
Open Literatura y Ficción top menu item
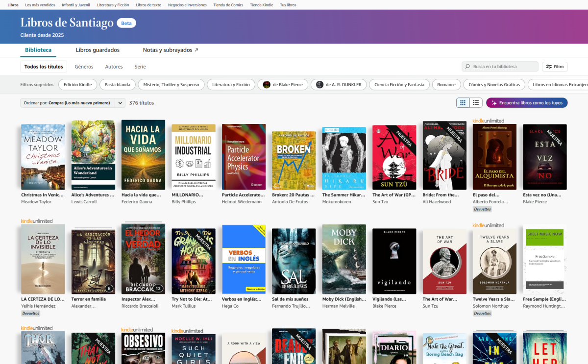tap(113, 5)
